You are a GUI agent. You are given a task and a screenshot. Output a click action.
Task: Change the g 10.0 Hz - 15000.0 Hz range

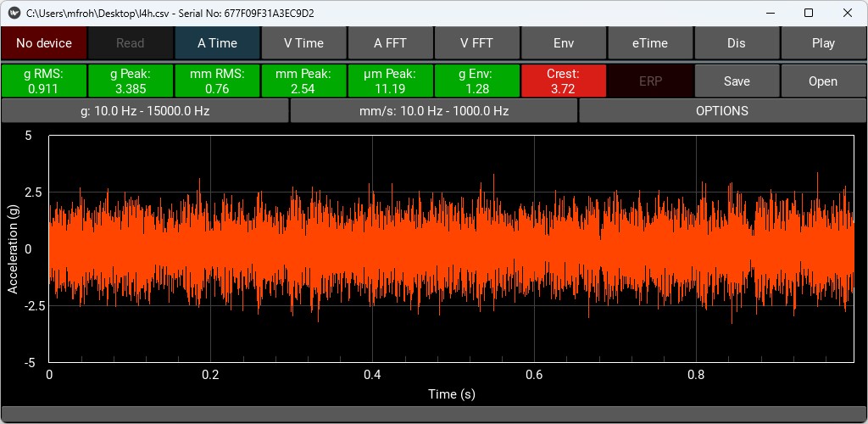click(x=145, y=111)
